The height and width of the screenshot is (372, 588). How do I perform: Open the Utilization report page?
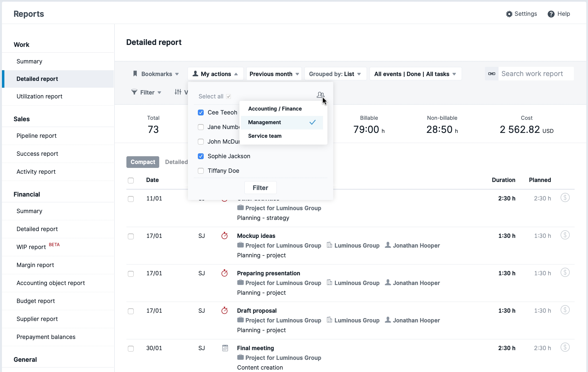tap(39, 96)
